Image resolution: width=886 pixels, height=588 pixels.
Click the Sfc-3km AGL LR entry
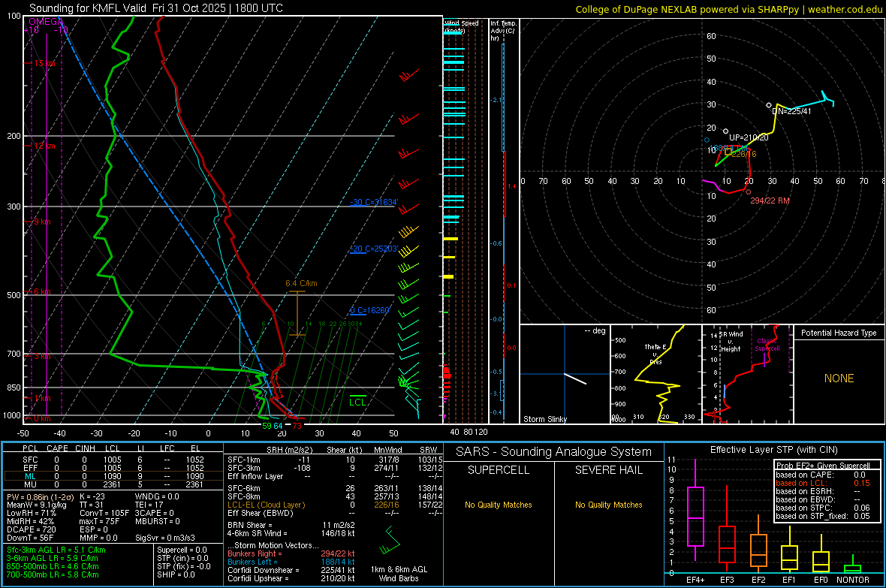tap(56, 550)
